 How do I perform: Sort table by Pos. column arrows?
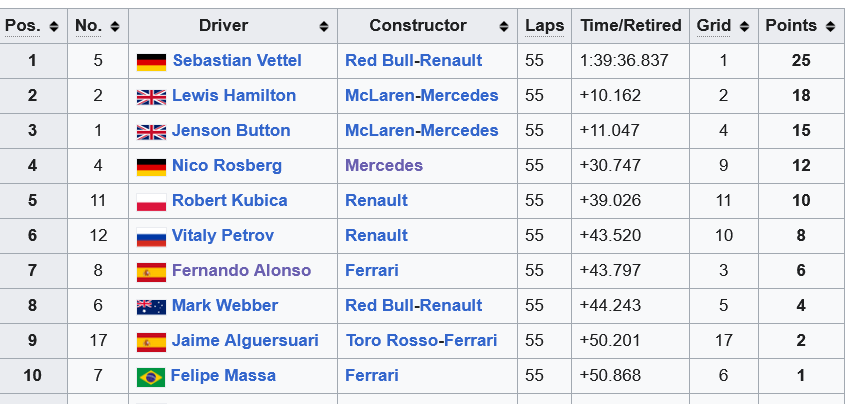tap(53, 26)
